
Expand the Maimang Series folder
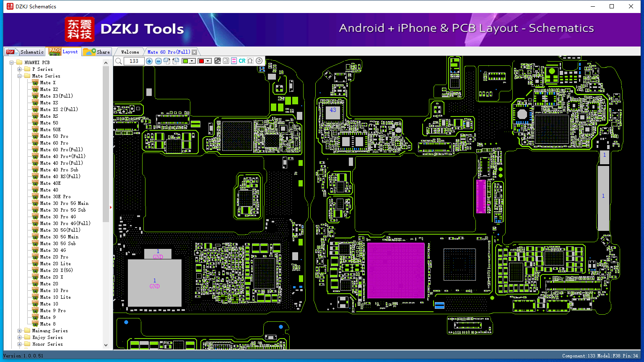(19, 331)
